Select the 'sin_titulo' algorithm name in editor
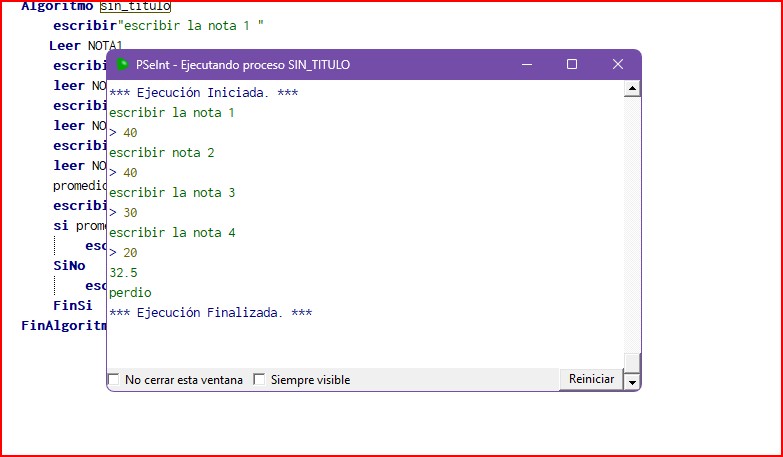This screenshot has width=783, height=457. (135, 6)
